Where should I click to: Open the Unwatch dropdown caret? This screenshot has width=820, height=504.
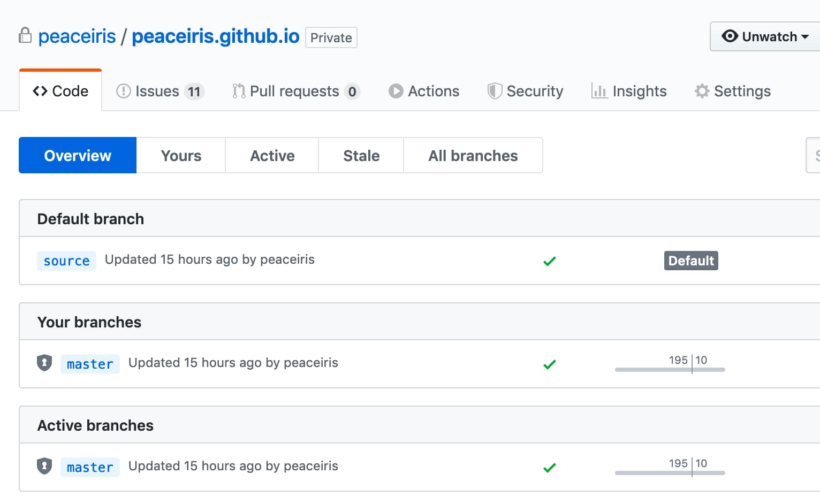coord(805,36)
